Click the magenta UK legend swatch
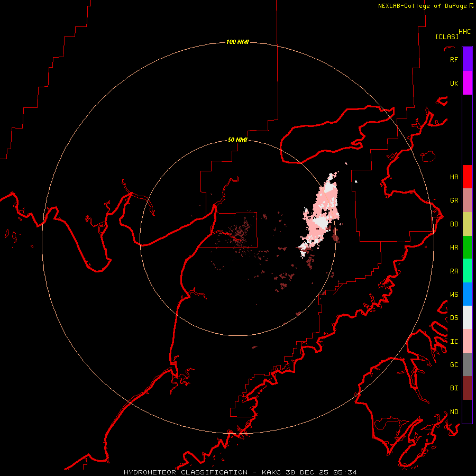This screenshot has width=476, height=476. point(467,83)
